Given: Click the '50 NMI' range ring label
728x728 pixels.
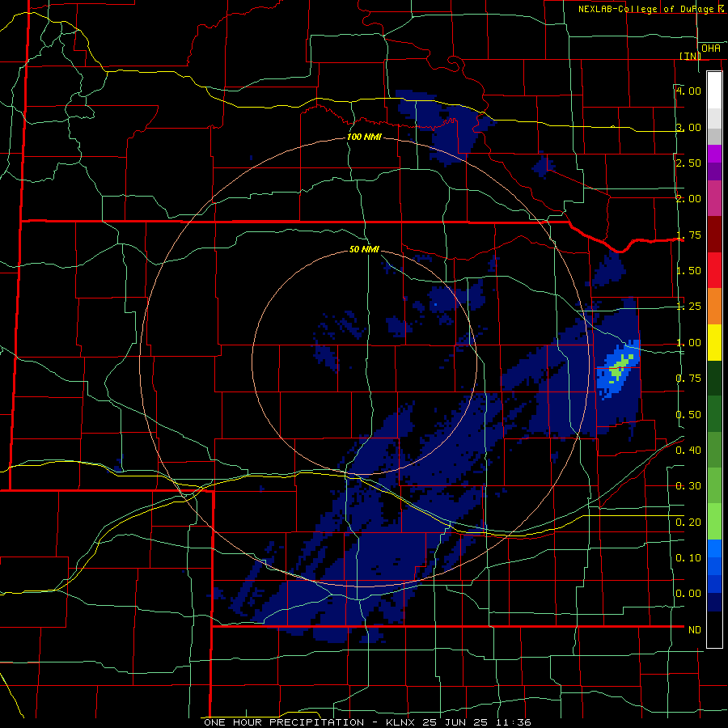Looking at the screenshot, I should (x=364, y=249).
